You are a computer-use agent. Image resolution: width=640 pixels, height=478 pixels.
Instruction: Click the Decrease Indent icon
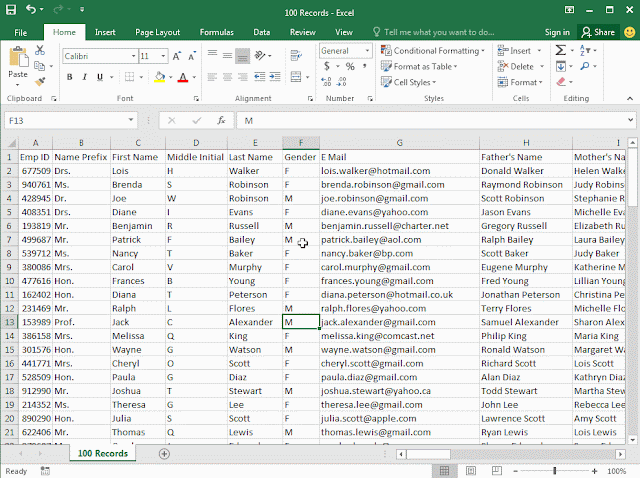coord(260,76)
